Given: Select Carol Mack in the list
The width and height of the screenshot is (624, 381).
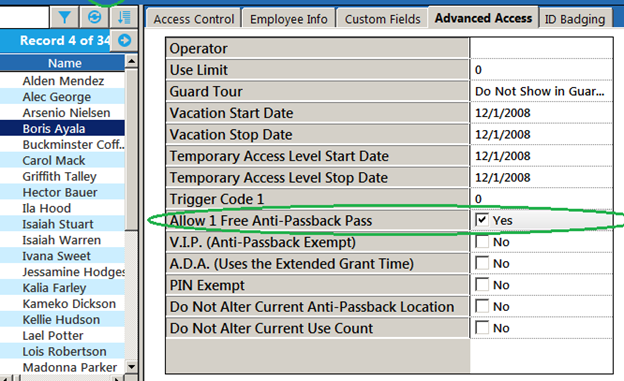Looking at the screenshot, I should pos(62,160).
